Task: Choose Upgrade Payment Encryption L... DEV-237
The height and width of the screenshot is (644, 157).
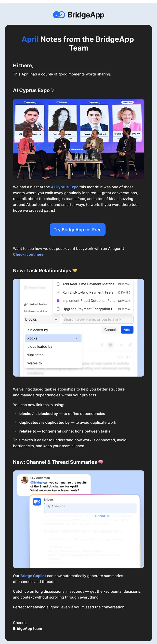Action: (93, 309)
